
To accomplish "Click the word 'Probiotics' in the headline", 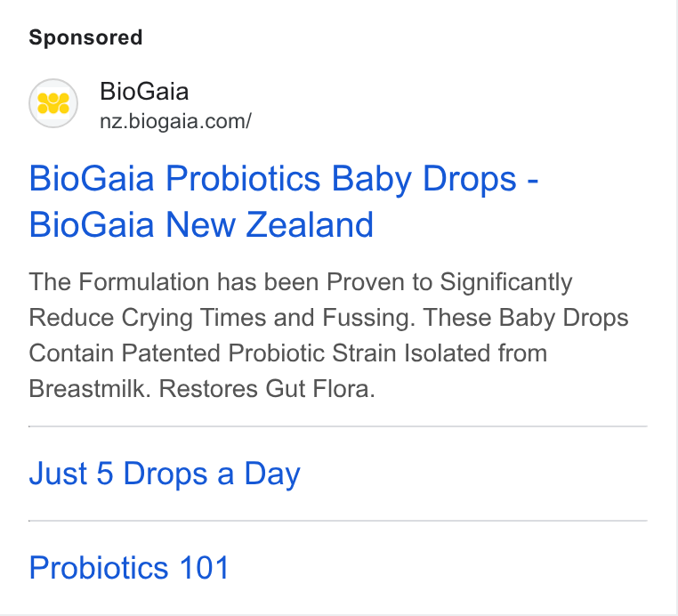I will click(x=243, y=178).
